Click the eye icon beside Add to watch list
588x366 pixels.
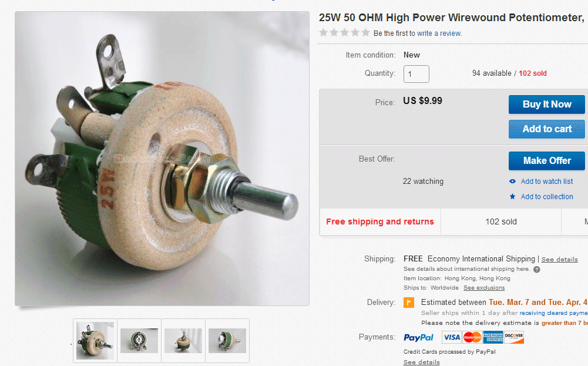click(512, 182)
